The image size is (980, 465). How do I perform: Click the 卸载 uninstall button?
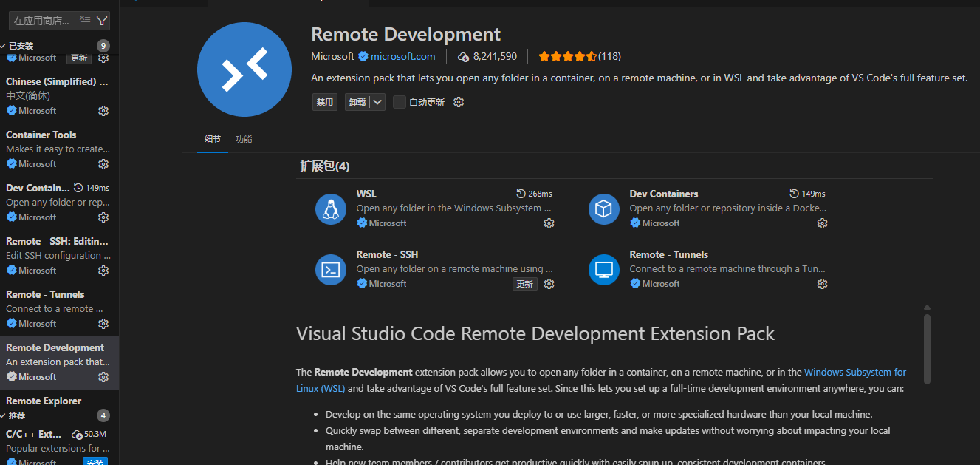click(x=357, y=102)
